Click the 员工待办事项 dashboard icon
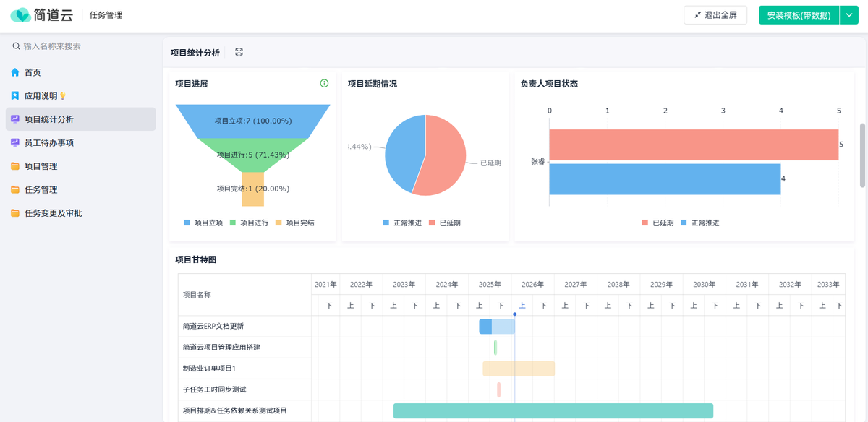This screenshot has width=868, height=422. click(x=15, y=142)
